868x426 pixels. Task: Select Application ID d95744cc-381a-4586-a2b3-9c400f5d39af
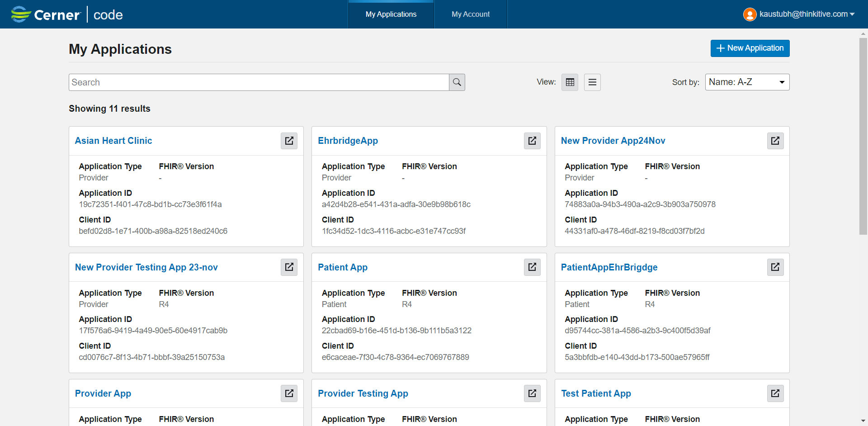pyautogui.click(x=637, y=331)
